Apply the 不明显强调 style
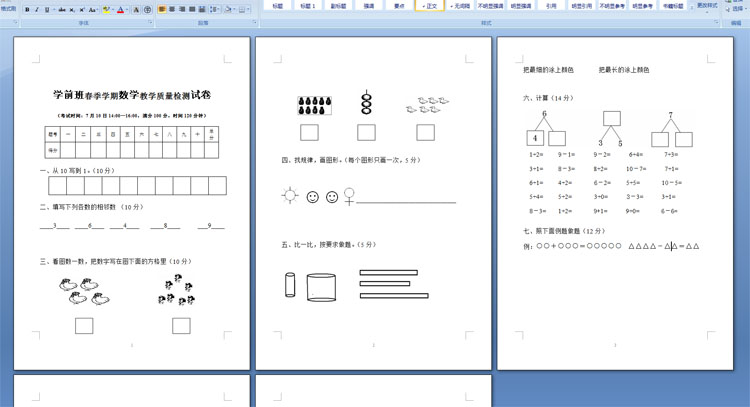Viewport: 750px width, 407px height. (x=490, y=6)
